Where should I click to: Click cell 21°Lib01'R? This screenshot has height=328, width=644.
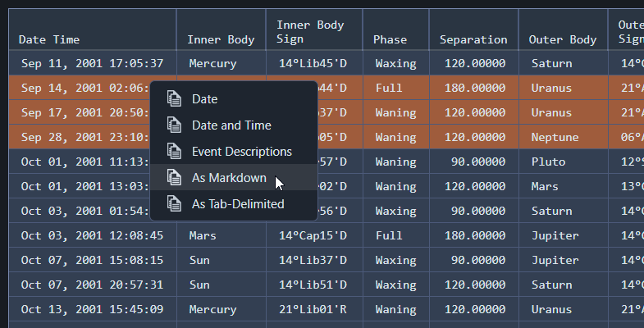coord(313,309)
